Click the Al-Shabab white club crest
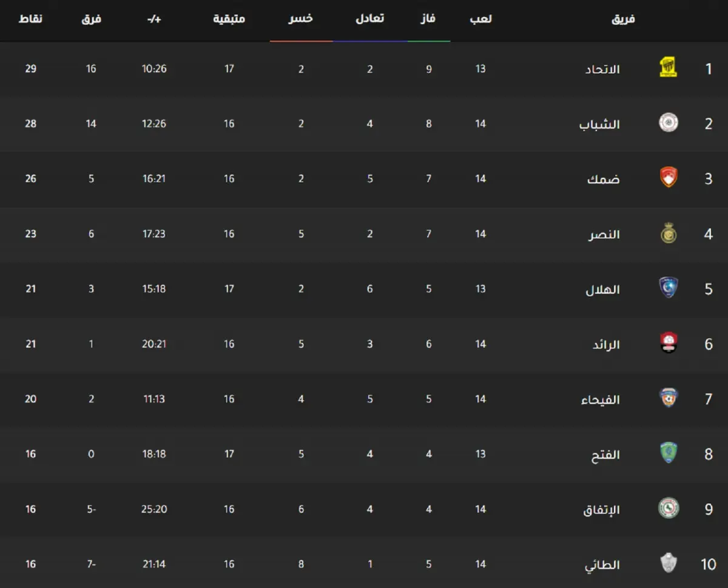The width and height of the screenshot is (728, 588). tap(668, 123)
